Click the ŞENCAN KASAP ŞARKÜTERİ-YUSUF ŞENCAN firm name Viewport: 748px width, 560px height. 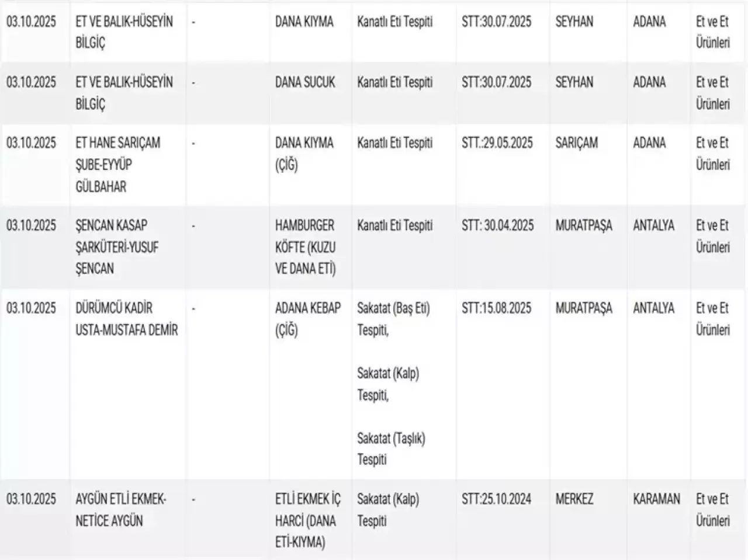pos(117,247)
